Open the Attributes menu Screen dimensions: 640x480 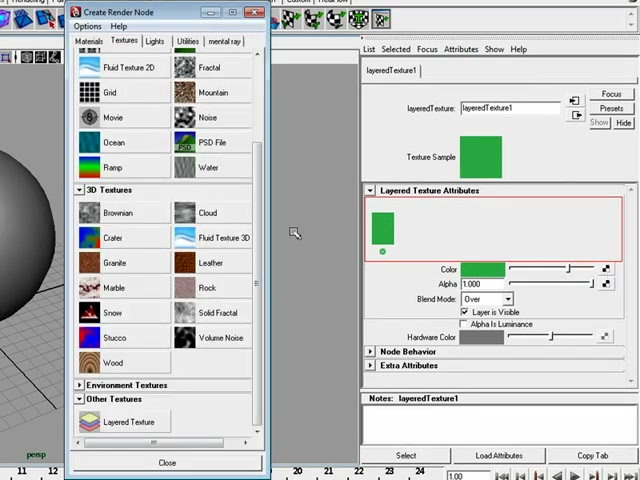point(461,49)
